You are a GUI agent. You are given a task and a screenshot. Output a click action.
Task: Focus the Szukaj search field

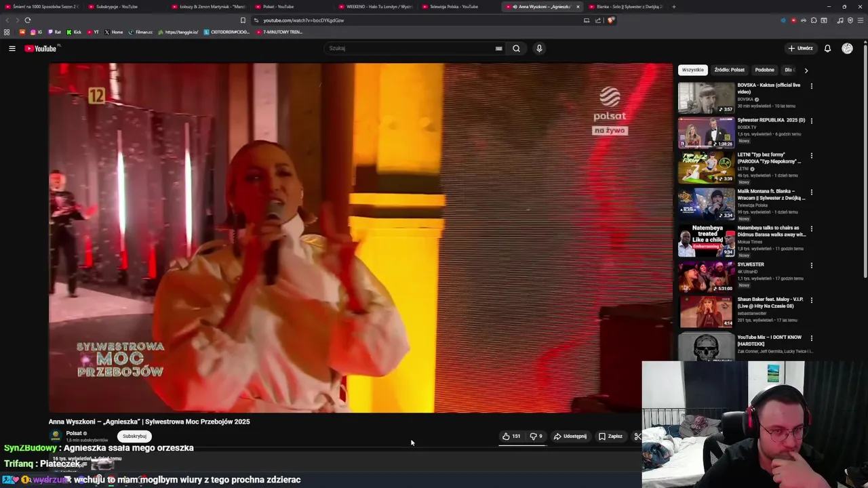pos(410,48)
